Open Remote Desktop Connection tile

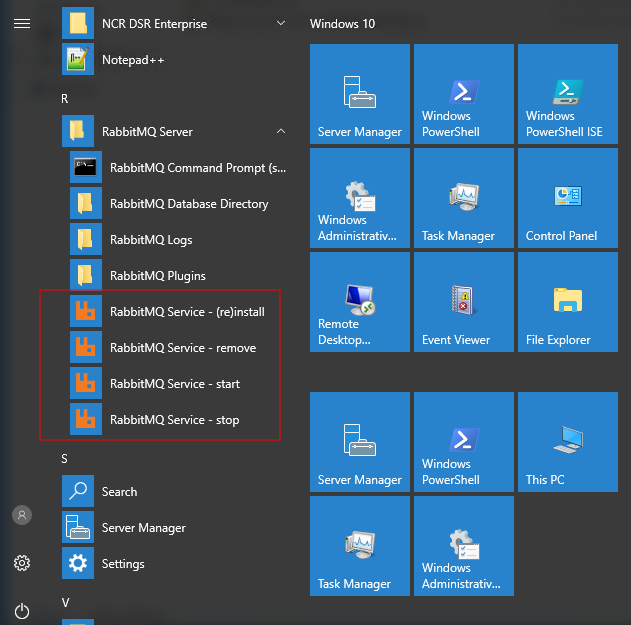pyautogui.click(x=360, y=302)
